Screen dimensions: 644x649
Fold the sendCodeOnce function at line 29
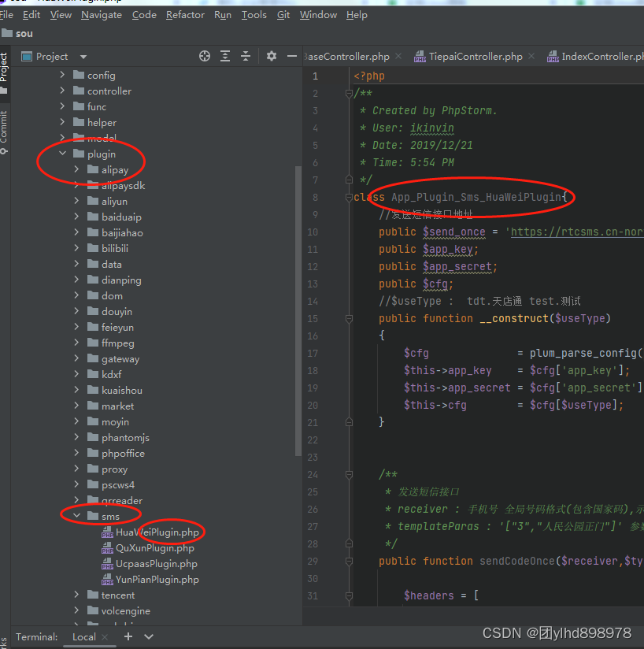[x=349, y=562]
